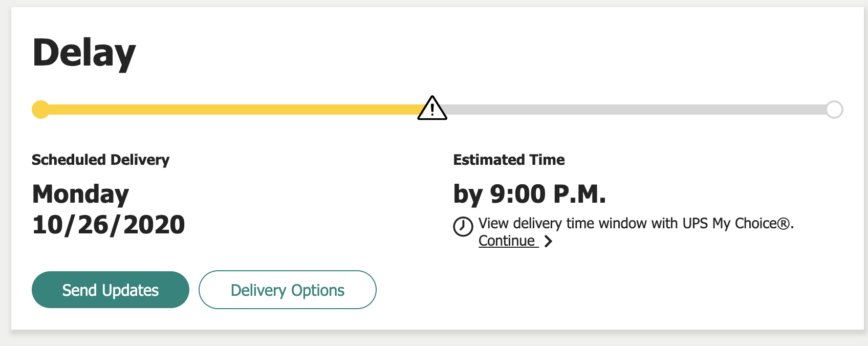Click the P.M. text in estimate
The width and height of the screenshot is (868, 346).
pos(579,194)
